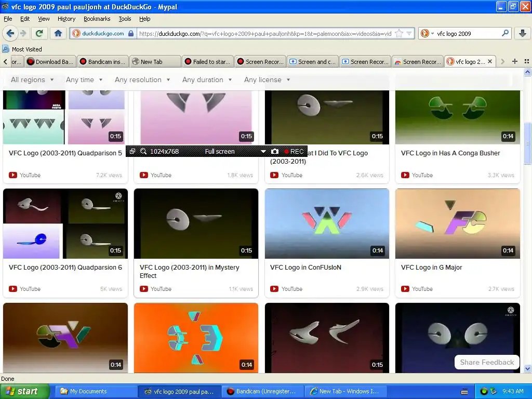The image size is (532, 399).
Task: Expand the Any resolution filter
Action: click(x=142, y=79)
